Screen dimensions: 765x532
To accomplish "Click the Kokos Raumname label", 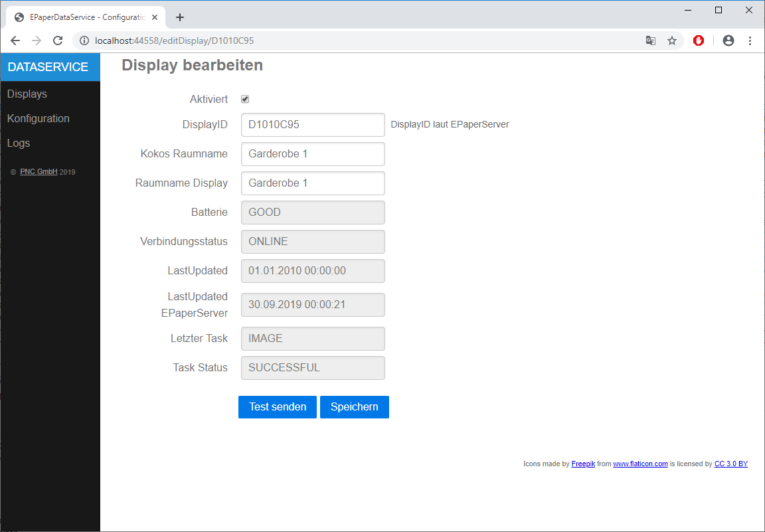I will coord(184,153).
